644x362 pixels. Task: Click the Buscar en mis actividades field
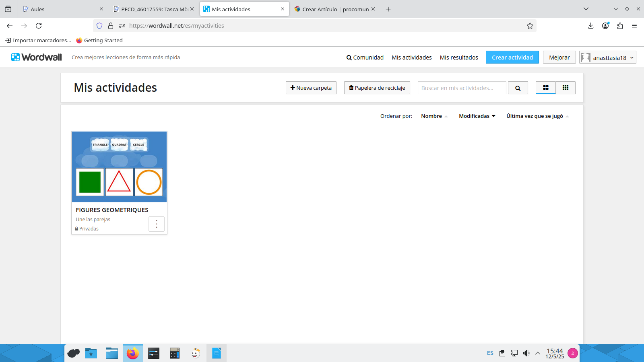(462, 88)
